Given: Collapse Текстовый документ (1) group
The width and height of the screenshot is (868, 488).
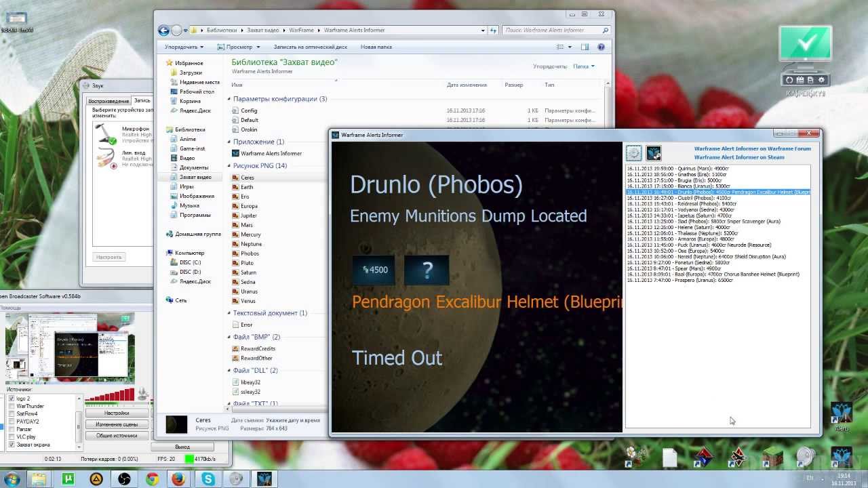Looking at the screenshot, I should point(229,313).
